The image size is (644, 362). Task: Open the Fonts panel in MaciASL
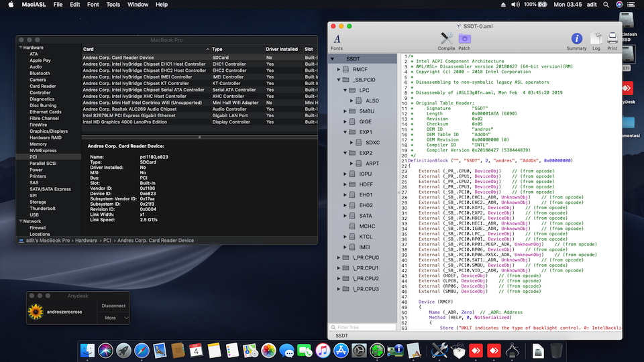coord(337,42)
